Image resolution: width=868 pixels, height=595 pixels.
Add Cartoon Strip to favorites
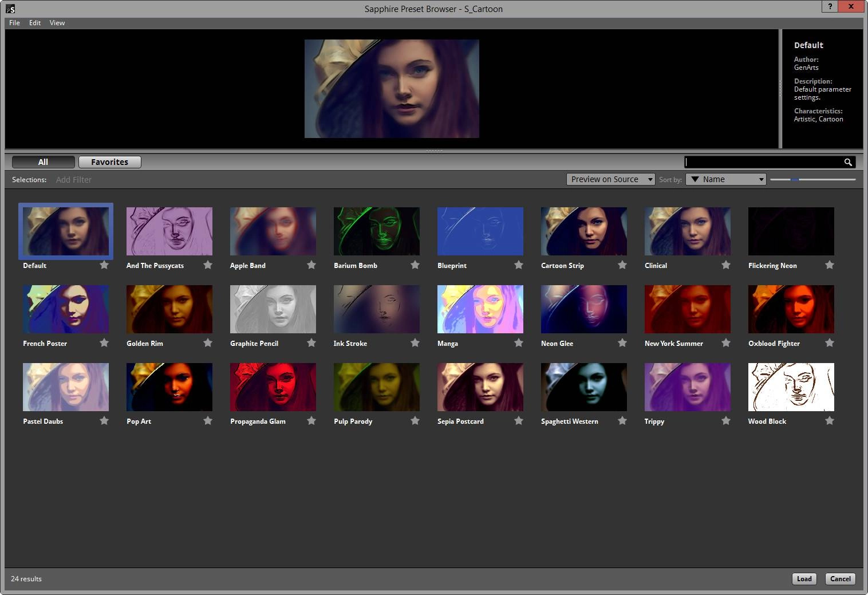point(622,265)
